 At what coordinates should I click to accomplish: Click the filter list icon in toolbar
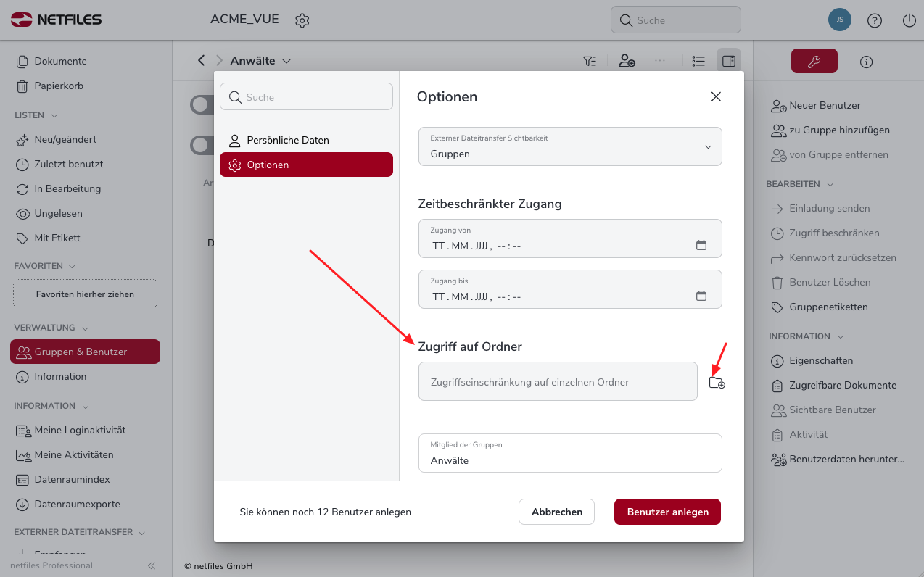click(590, 62)
